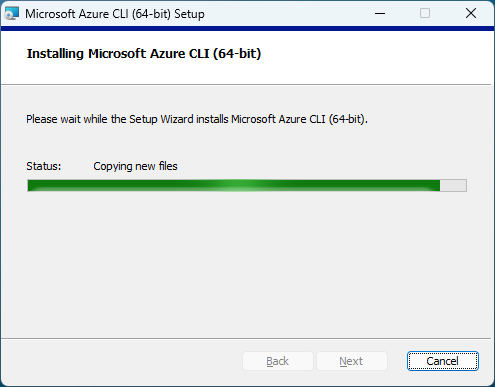The width and height of the screenshot is (495, 387).
Task: Click the empty gray area below progress bar
Action: [247, 263]
